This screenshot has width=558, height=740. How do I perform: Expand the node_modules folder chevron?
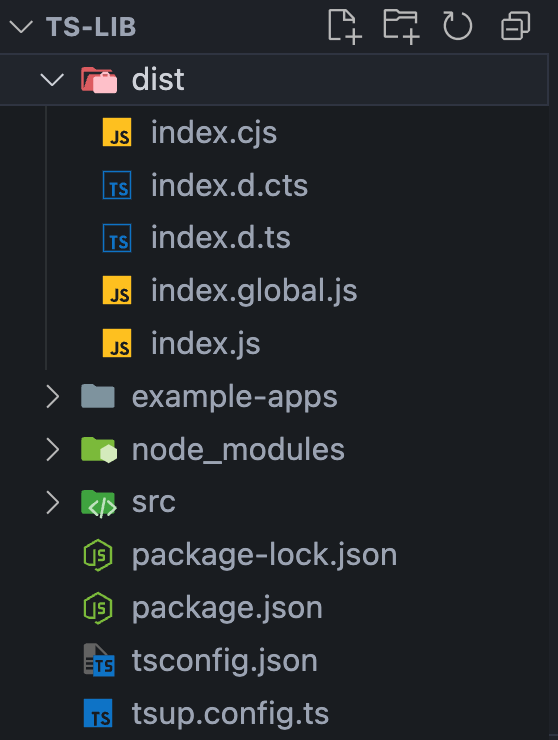coord(52,449)
